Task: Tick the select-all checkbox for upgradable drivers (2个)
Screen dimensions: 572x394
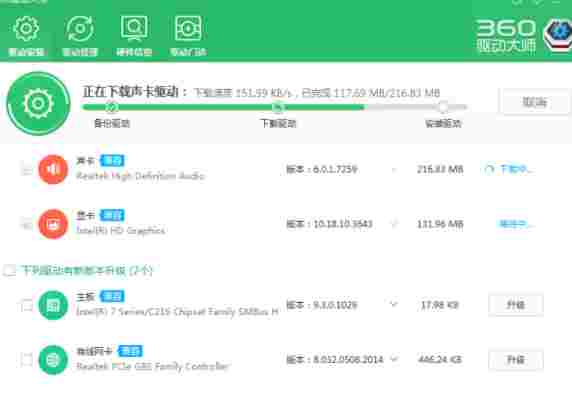Action: [x=9, y=271]
